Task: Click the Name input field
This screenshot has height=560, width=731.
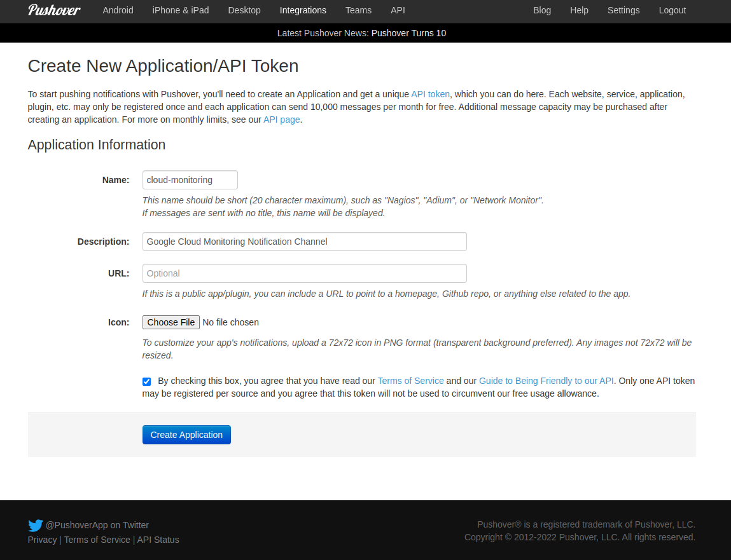Action: 190,180
